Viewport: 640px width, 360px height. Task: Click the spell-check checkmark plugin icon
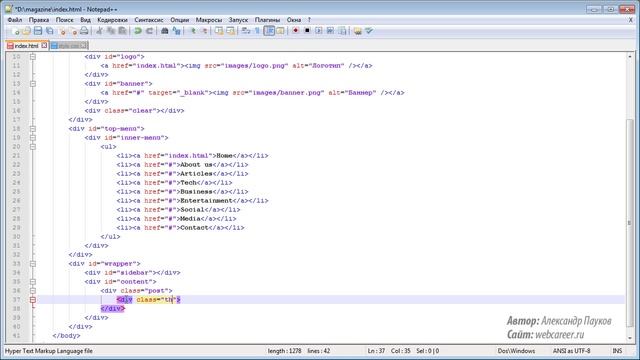click(x=369, y=31)
